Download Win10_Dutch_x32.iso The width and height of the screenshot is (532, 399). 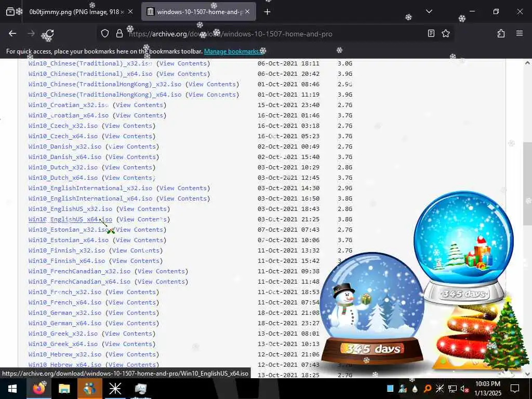63,167
